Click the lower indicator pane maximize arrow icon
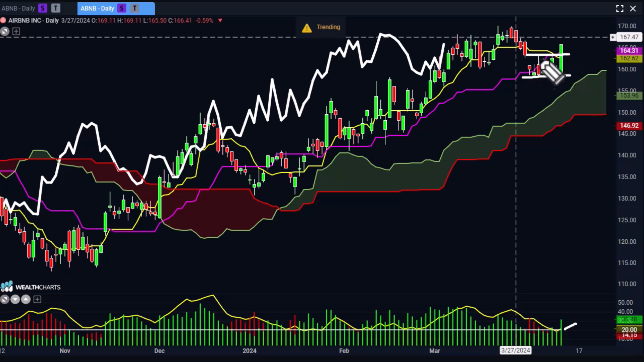Viewport: 644px width, 362px height. click(x=5, y=299)
